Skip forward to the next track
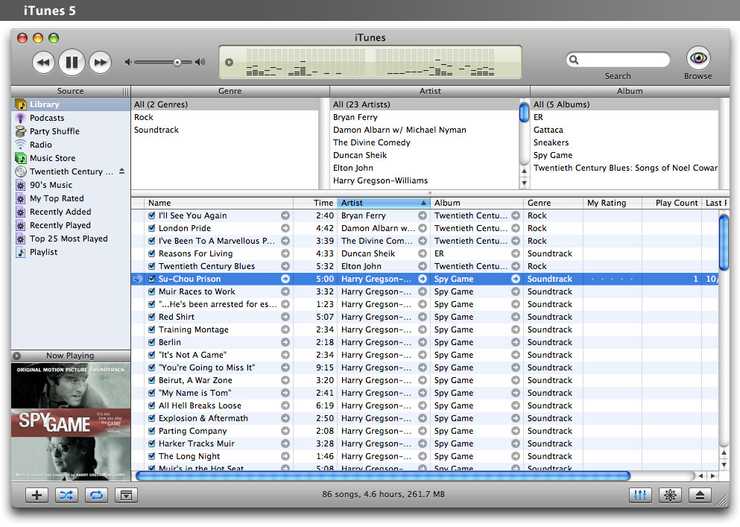The height and width of the screenshot is (527, 740). point(100,62)
